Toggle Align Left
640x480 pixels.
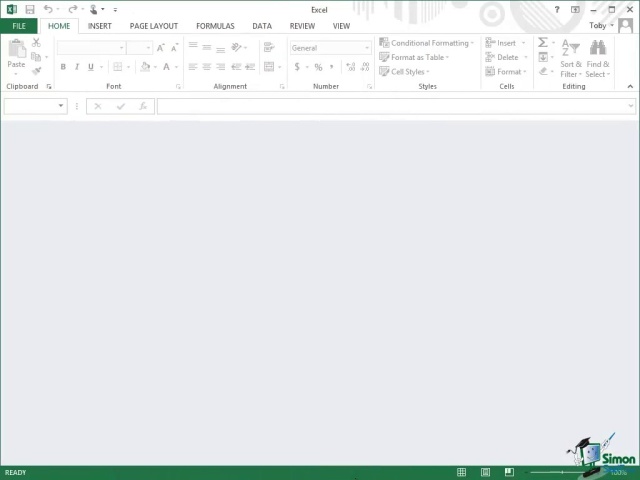click(x=193, y=67)
